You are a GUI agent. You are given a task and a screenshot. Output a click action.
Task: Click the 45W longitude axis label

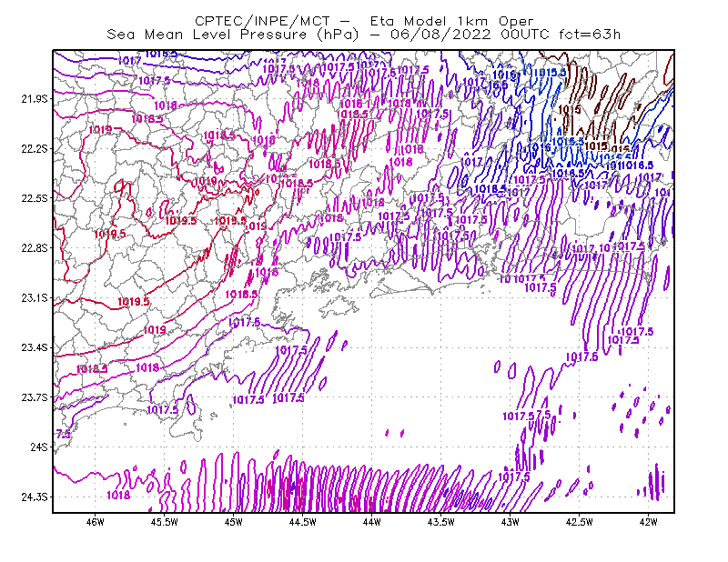(x=234, y=522)
